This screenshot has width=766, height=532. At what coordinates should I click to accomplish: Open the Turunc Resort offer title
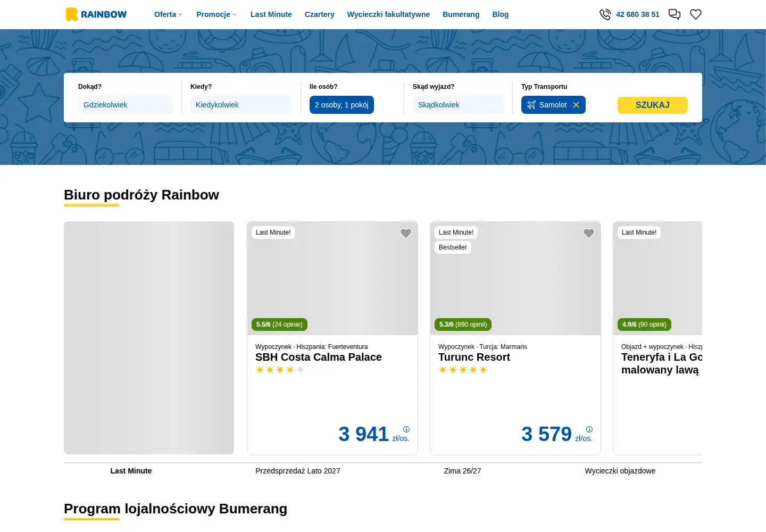pyautogui.click(x=474, y=357)
